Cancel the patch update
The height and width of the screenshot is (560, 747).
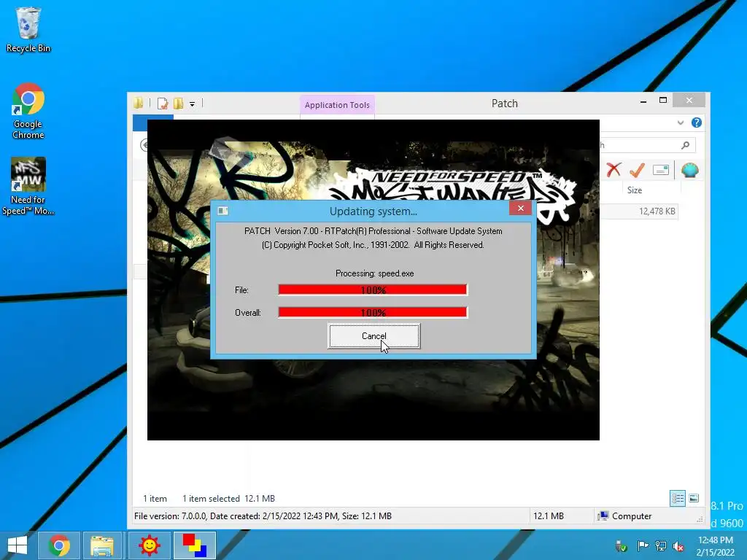click(x=374, y=336)
